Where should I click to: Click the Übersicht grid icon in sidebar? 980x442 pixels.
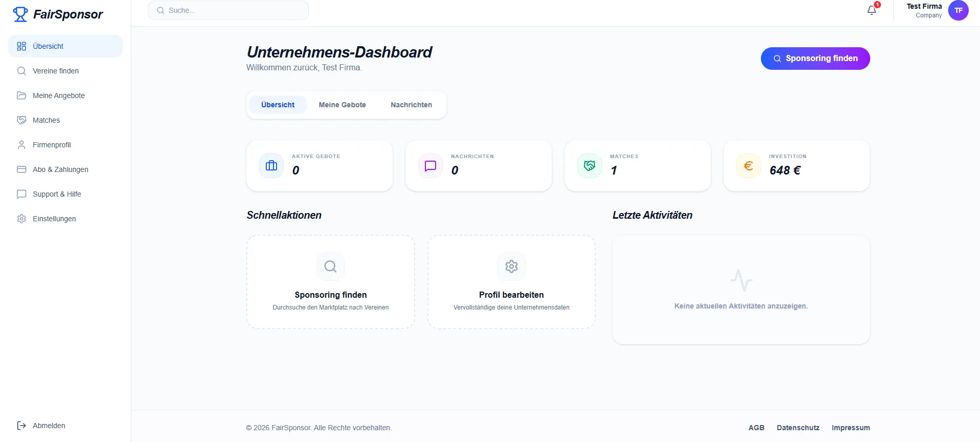(22, 46)
